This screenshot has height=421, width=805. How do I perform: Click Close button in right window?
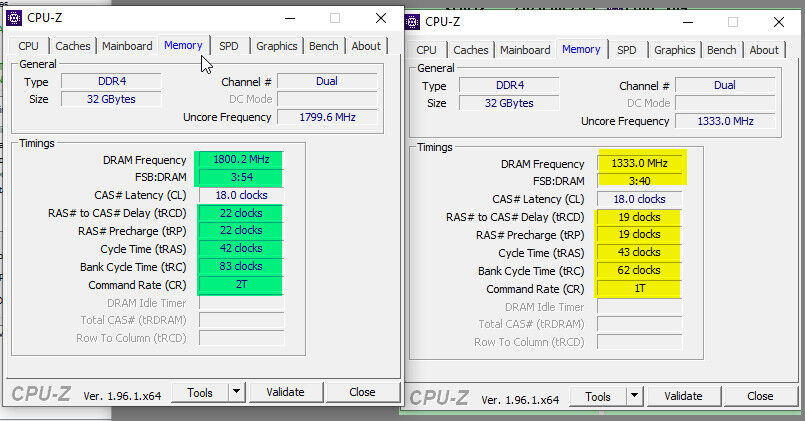click(760, 397)
